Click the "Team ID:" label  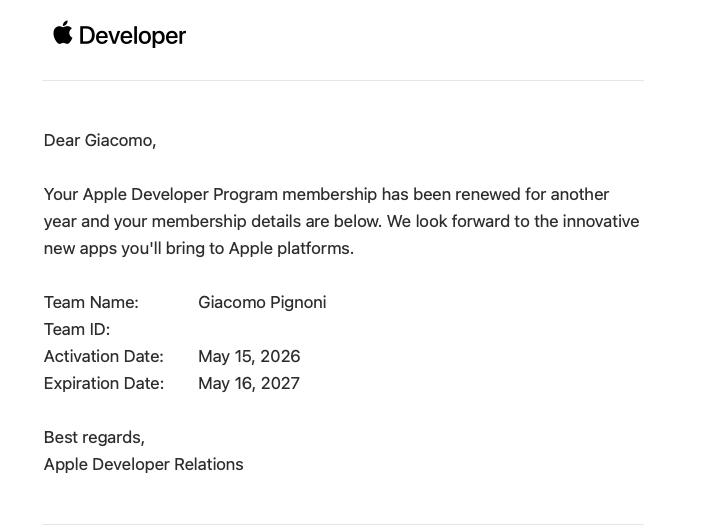(77, 329)
